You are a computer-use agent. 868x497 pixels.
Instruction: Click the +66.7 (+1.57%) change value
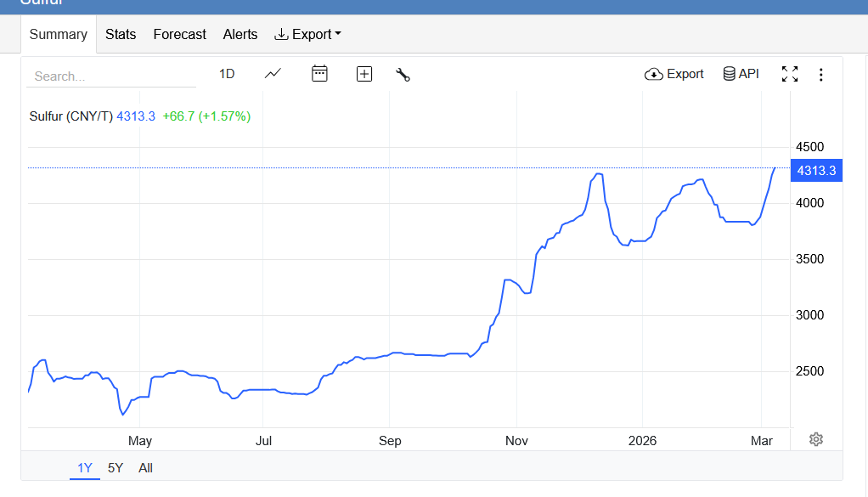pos(206,116)
